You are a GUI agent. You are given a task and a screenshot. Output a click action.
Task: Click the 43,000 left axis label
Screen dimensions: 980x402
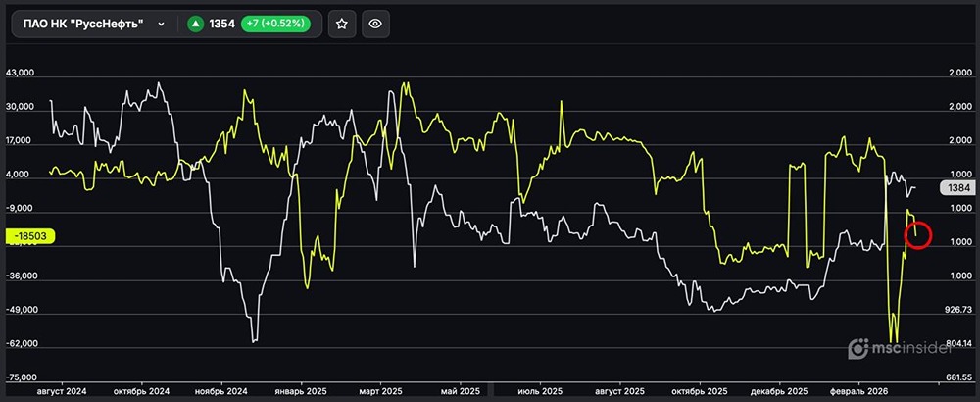coord(20,74)
